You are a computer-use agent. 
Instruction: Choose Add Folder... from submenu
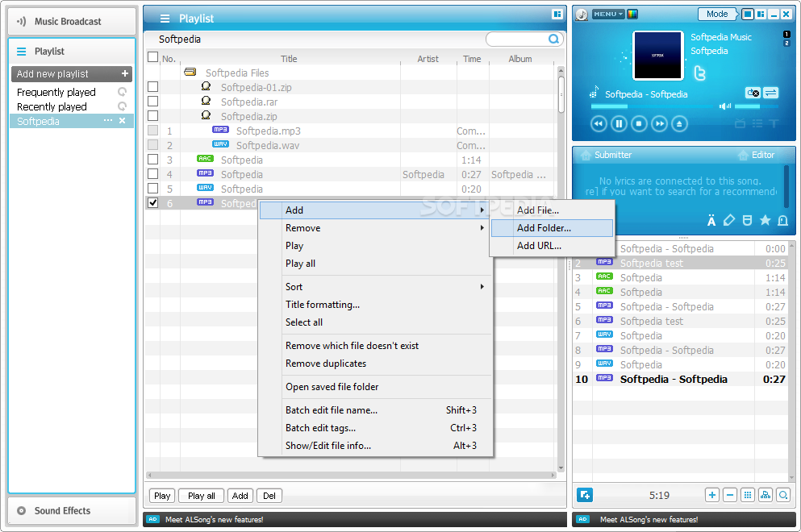coord(552,227)
